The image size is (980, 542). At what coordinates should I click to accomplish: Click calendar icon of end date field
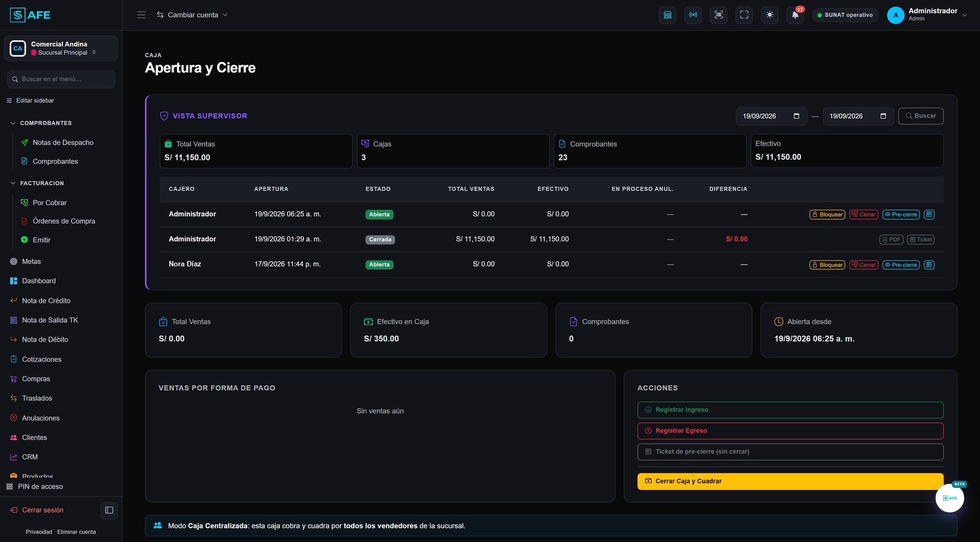[x=883, y=116]
